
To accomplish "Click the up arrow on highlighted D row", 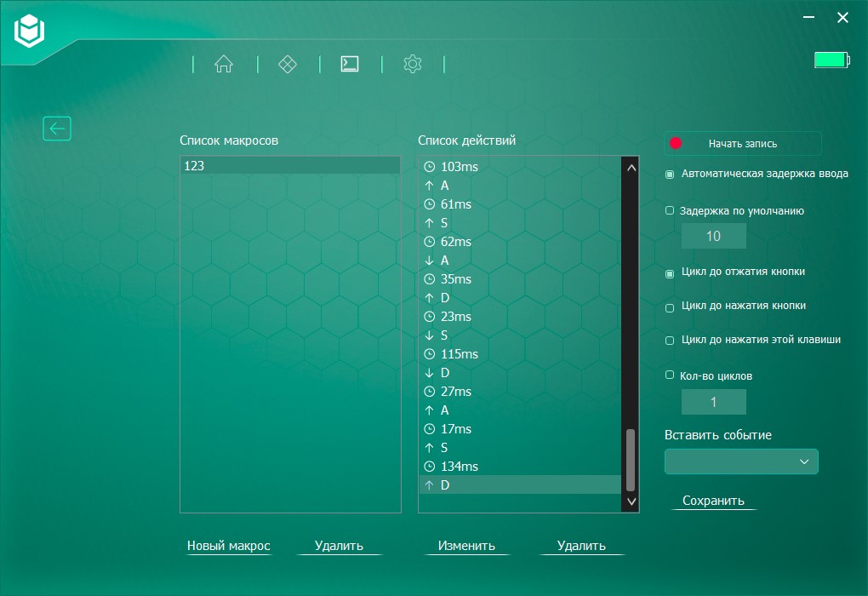I will tap(429, 484).
